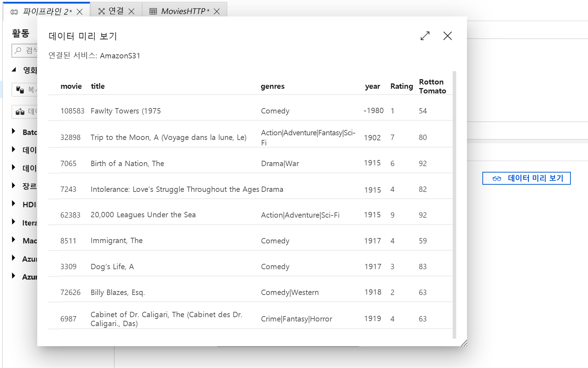Select the Intolerance: Love's Struggle title cell
The image size is (588, 368).
click(x=175, y=189)
